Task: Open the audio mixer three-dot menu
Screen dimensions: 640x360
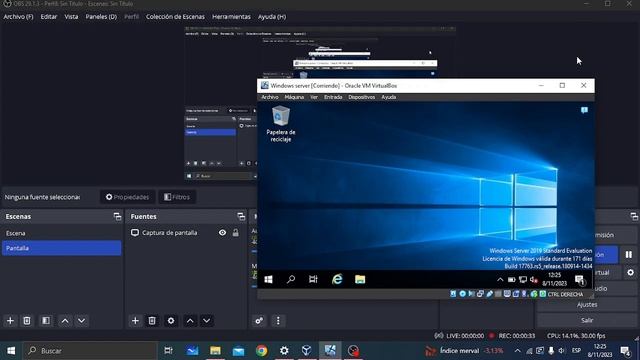Action: [278, 321]
